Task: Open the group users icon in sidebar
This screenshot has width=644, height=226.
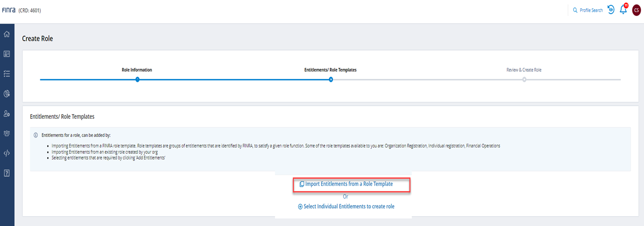Action: click(7, 133)
